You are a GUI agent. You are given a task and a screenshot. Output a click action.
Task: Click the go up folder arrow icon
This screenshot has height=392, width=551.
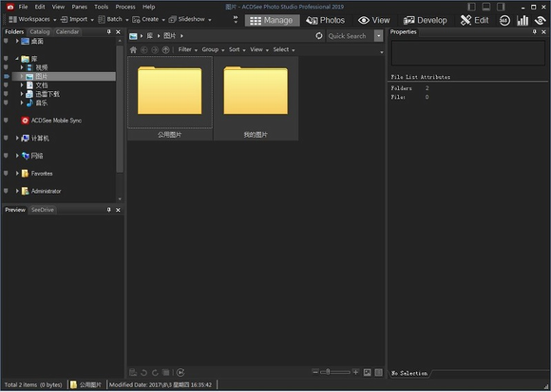165,50
